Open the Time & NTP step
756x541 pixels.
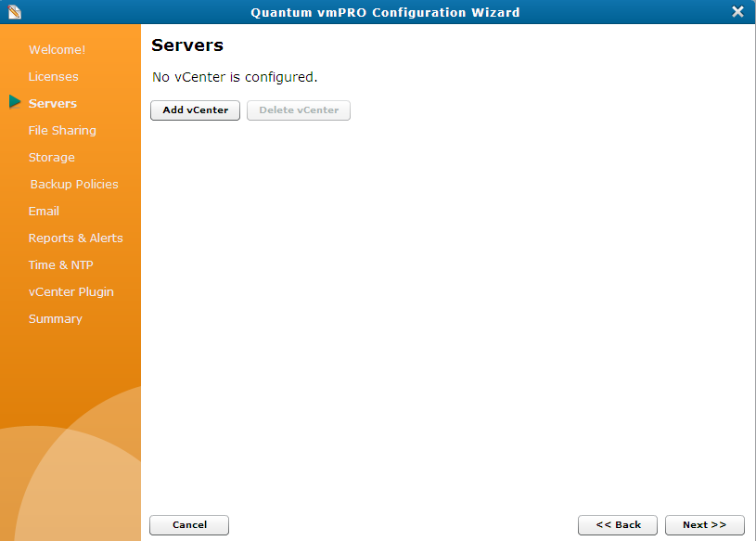click(x=60, y=264)
